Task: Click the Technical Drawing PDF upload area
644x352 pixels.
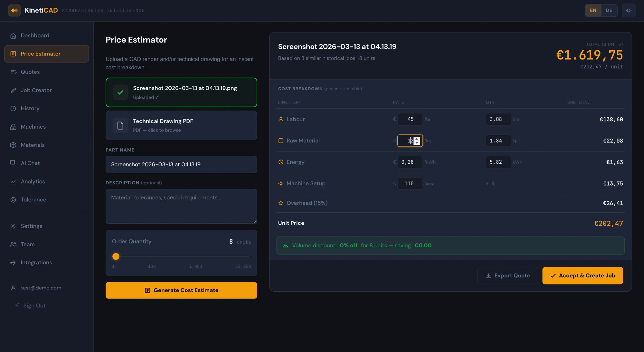Action: (x=181, y=125)
